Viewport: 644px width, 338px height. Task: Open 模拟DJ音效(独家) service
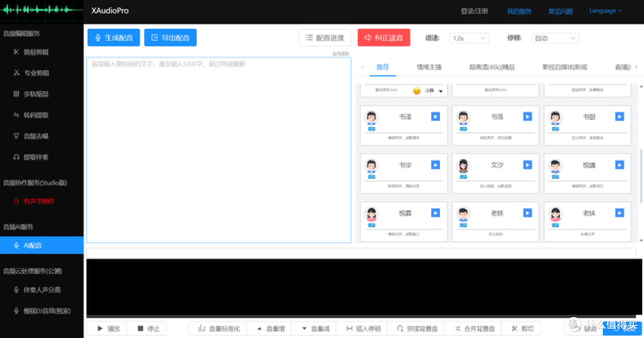click(42, 311)
